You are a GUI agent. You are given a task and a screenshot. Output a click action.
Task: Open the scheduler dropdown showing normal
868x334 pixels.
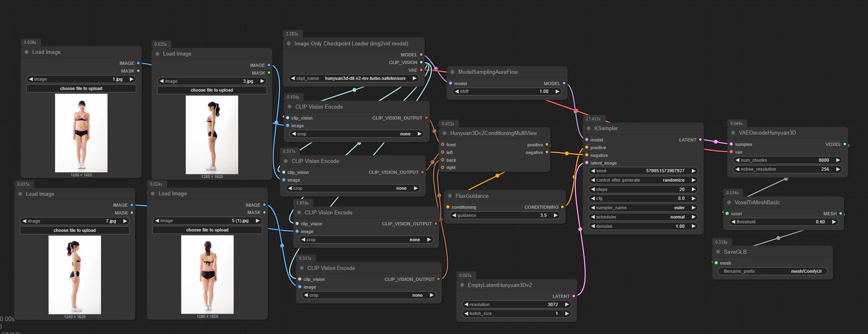[x=643, y=217]
